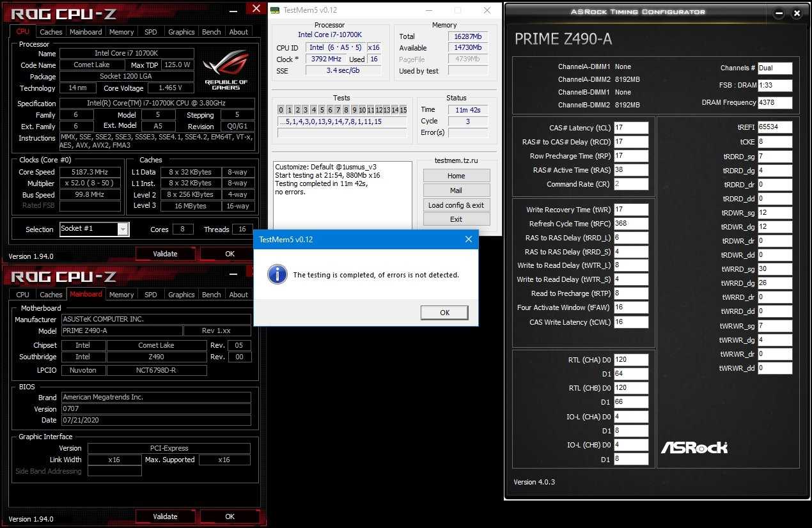Expand the Socket #1 selection dropdown
The width and height of the screenshot is (812, 528).
[123, 229]
